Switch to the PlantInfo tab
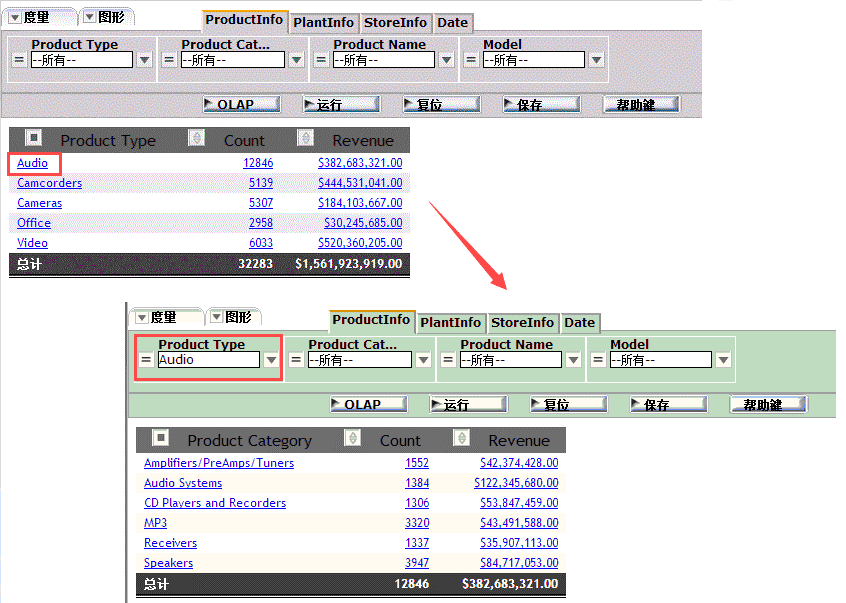The width and height of the screenshot is (846, 603). pos(324,20)
